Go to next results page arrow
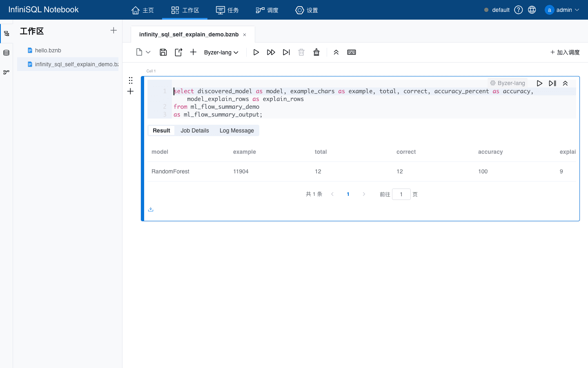The image size is (588, 368). pyautogui.click(x=364, y=194)
